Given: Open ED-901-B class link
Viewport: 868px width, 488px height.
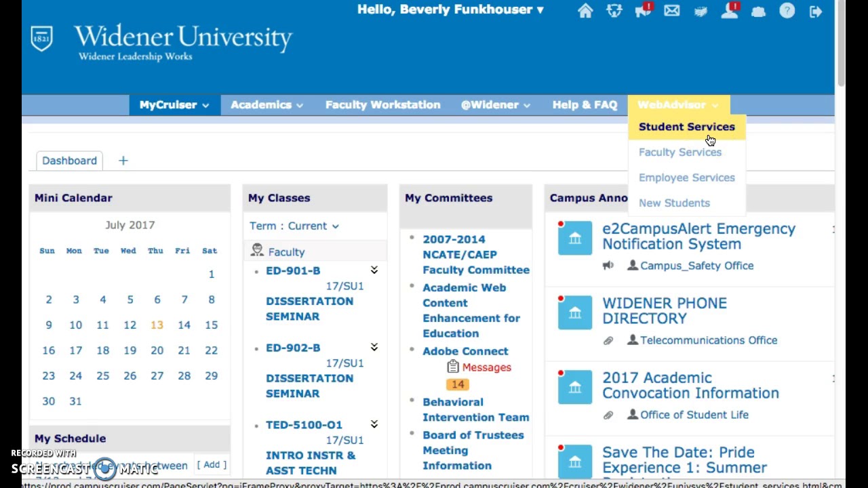Looking at the screenshot, I should pos(293,270).
